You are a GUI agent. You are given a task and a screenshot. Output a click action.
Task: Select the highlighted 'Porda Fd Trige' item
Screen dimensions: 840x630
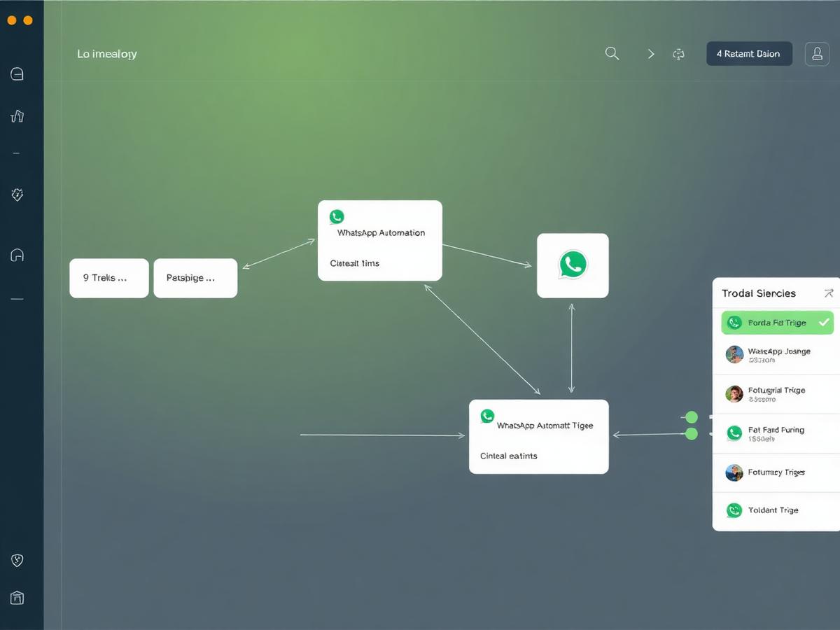tap(778, 323)
